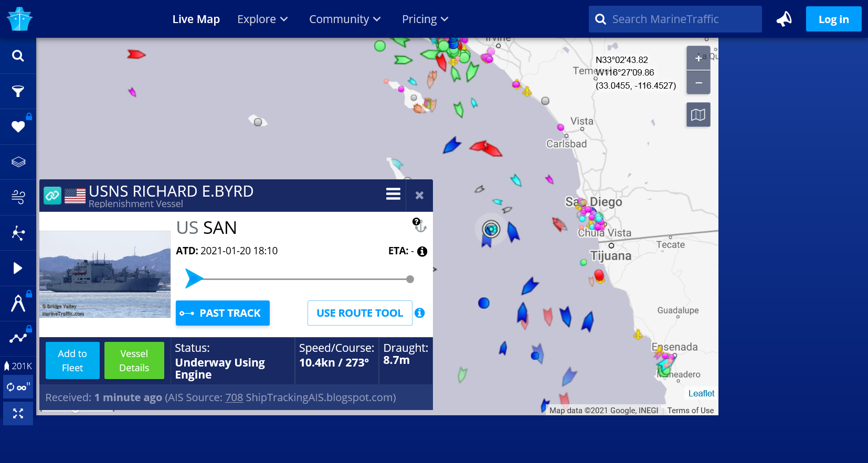The width and height of the screenshot is (868, 463).
Task: Click the destination endpoint dot
Action: 410,279
